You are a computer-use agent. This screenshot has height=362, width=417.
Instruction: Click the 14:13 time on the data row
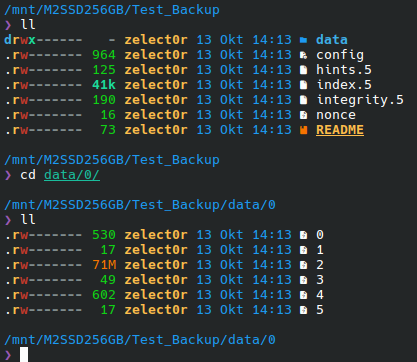coord(272,40)
